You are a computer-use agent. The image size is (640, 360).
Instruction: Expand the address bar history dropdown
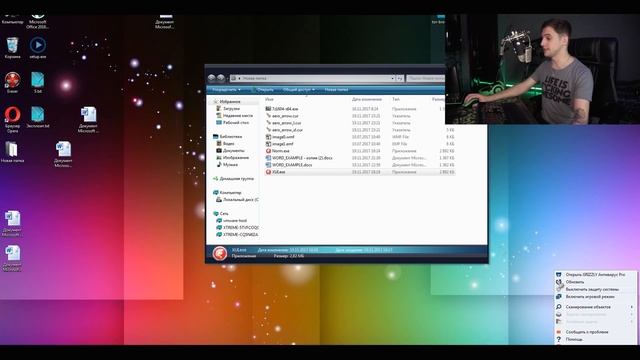click(x=393, y=78)
